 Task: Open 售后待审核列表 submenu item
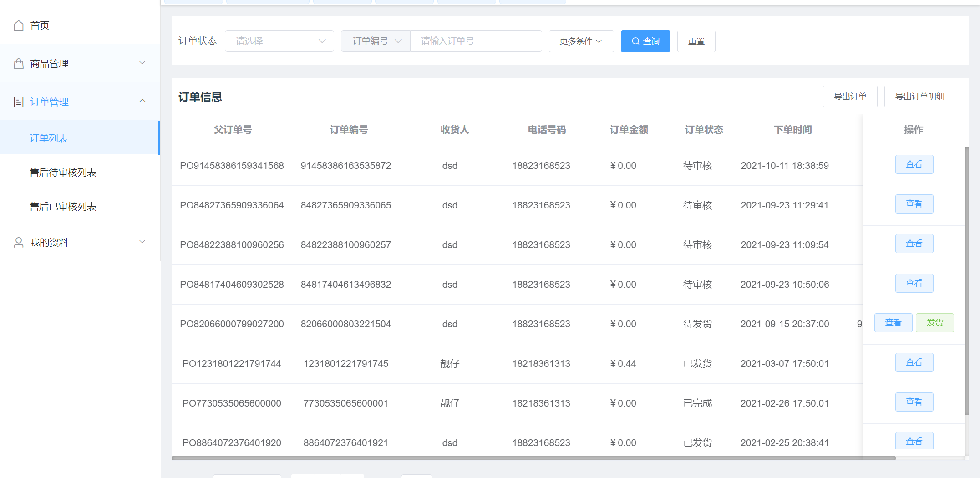click(x=80, y=173)
